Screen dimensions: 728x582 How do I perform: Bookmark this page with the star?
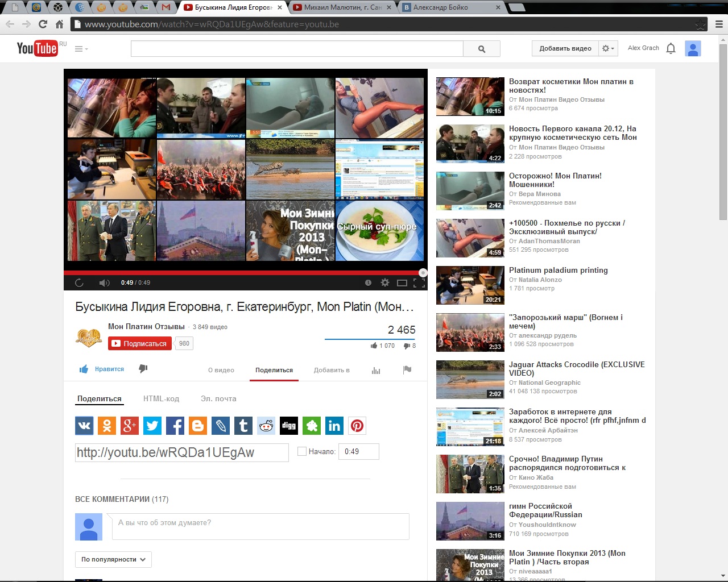point(700,24)
